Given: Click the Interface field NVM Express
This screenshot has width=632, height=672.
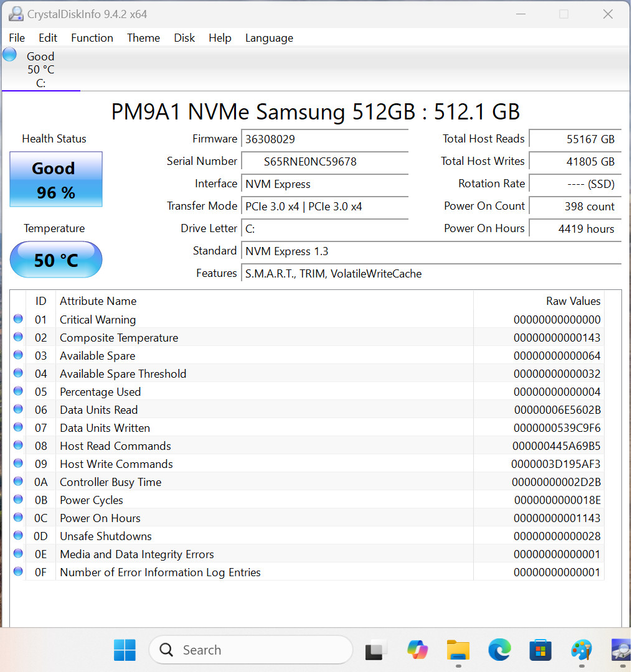Looking at the screenshot, I should tap(324, 184).
